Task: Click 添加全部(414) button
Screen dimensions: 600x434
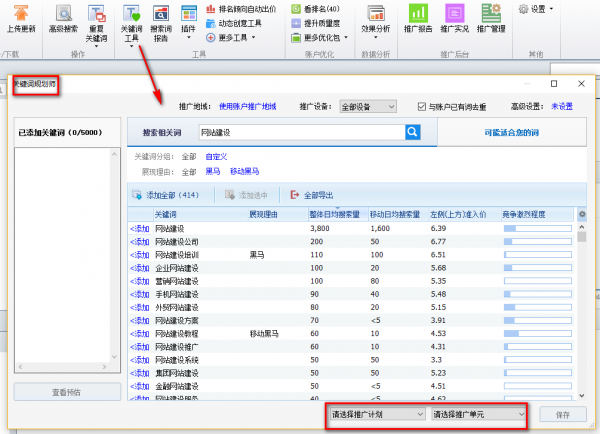Action: coord(166,195)
